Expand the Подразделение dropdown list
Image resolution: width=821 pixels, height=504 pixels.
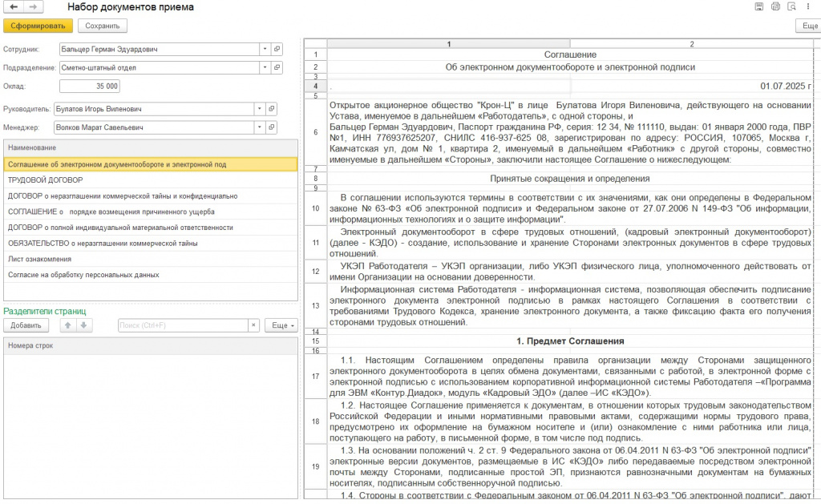tap(265, 67)
